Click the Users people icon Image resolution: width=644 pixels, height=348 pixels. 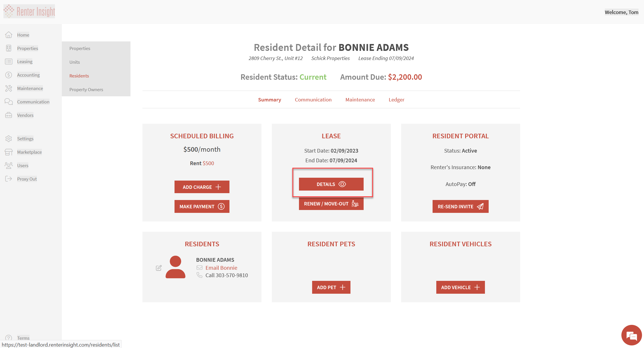[x=9, y=165]
